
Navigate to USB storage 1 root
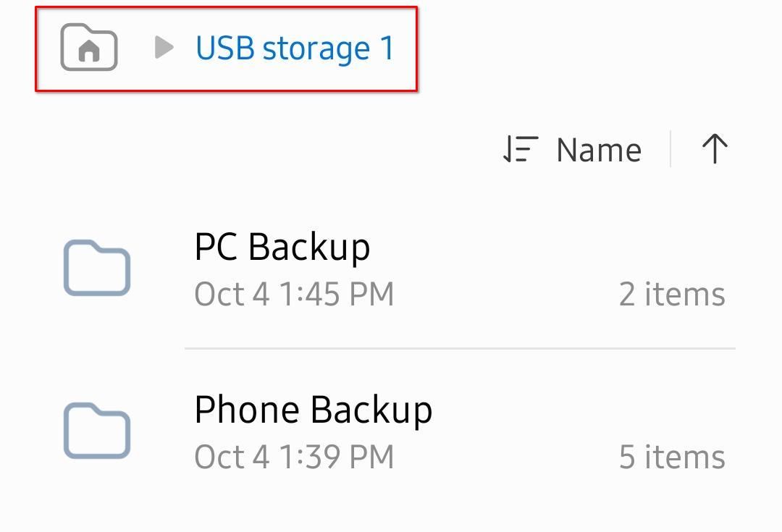(x=293, y=48)
